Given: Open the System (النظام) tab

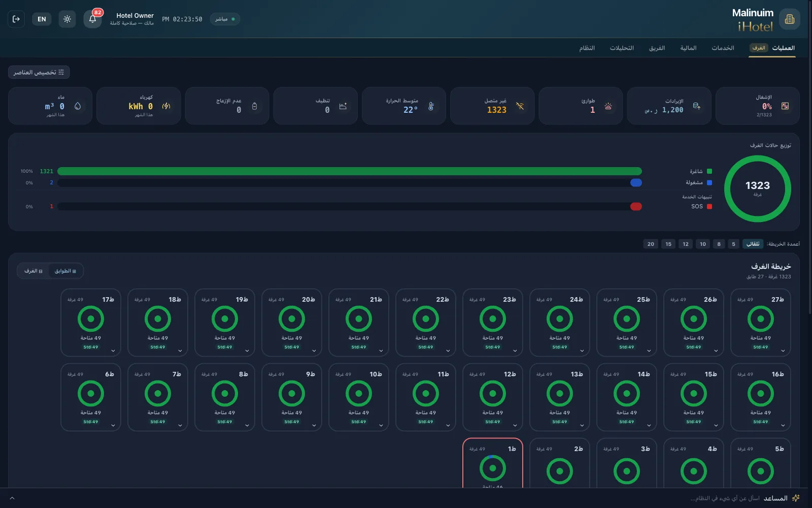Looking at the screenshot, I should [587, 48].
